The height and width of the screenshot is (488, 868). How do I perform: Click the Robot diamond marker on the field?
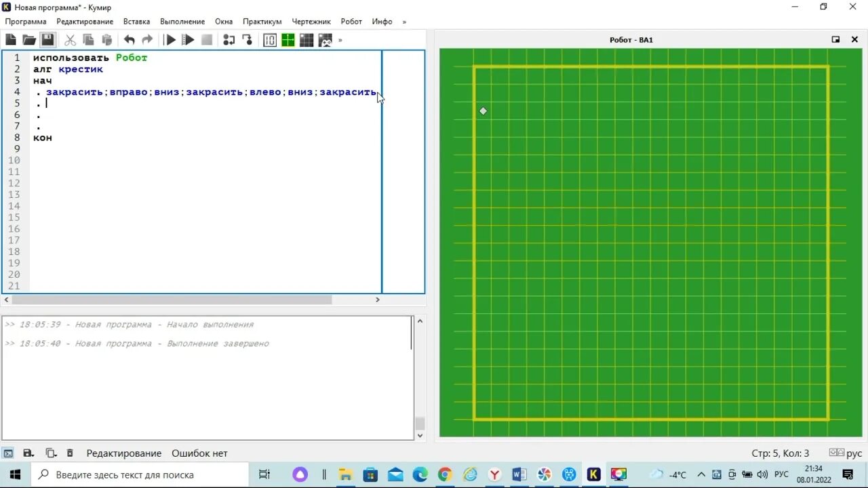(x=483, y=111)
